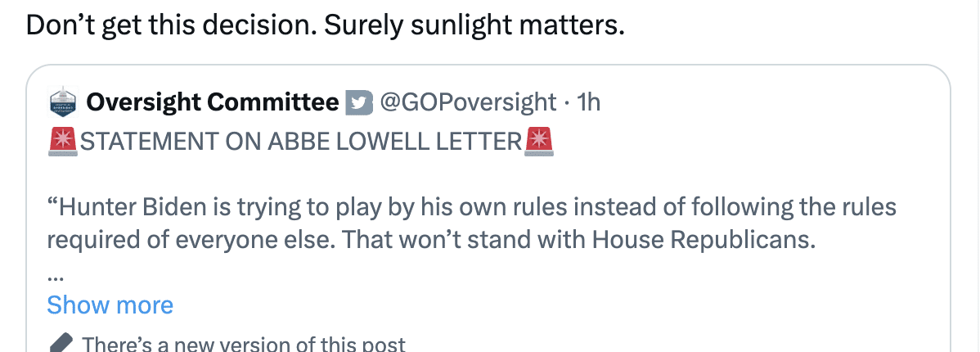This screenshot has width=980, height=352.
Task: Open the Oversight Committee display name
Action: [213, 102]
